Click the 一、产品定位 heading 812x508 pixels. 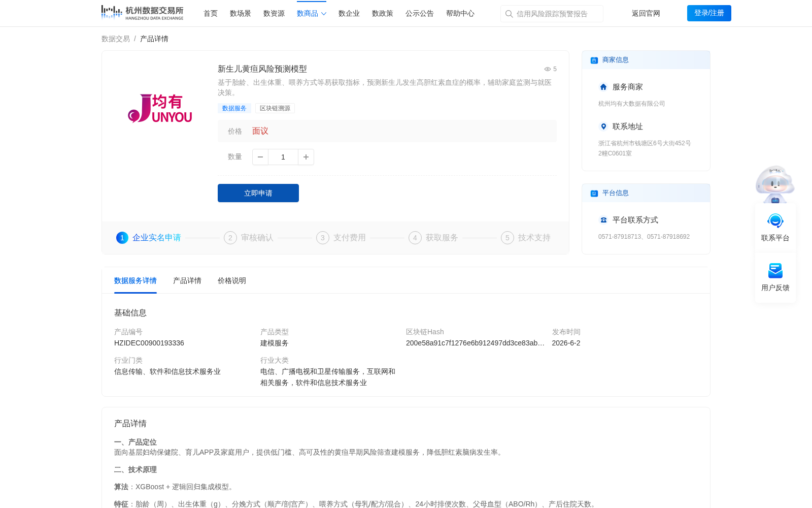(x=136, y=442)
